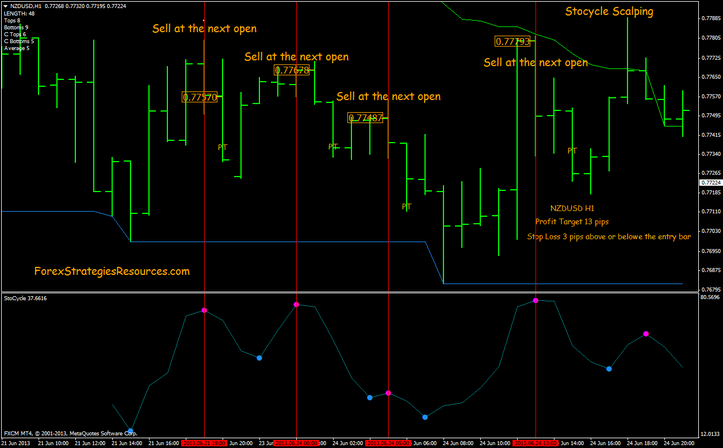Click the '24 Jun 02:00' time axis label
Screen dimensions: 723x448
pos(348,443)
